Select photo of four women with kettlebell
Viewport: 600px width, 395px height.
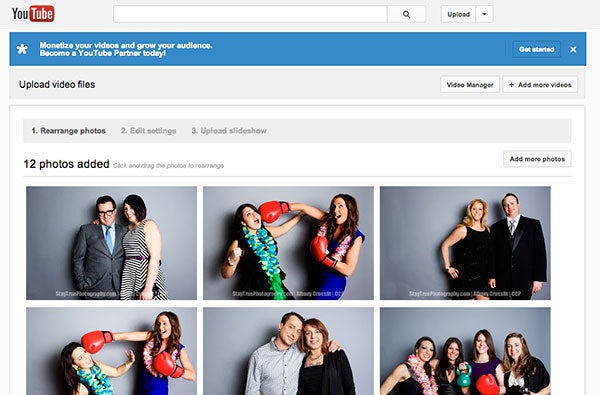pyautogui.click(x=465, y=351)
